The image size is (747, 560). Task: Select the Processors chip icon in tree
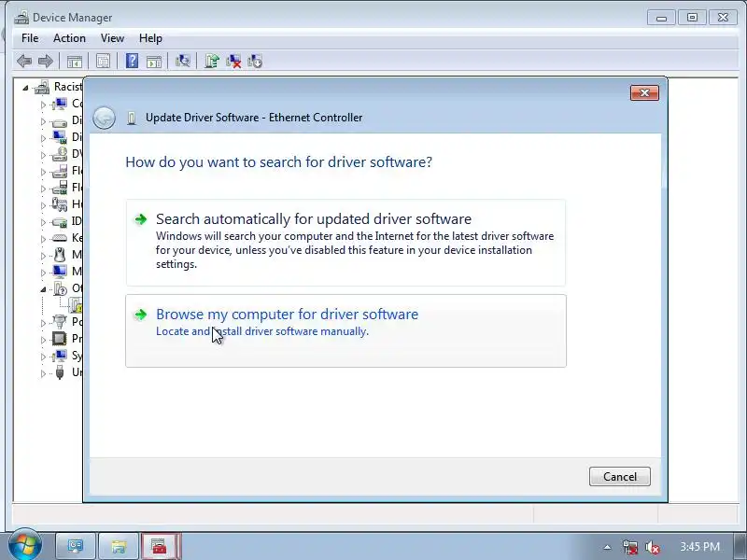(60, 339)
